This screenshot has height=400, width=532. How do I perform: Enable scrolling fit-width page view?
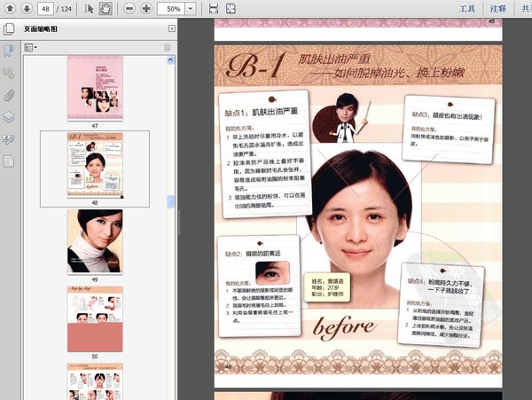213,9
